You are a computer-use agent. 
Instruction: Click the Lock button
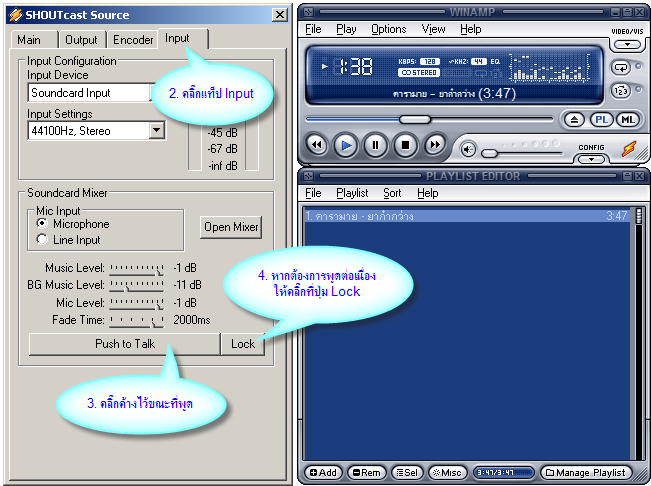(243, 344)
